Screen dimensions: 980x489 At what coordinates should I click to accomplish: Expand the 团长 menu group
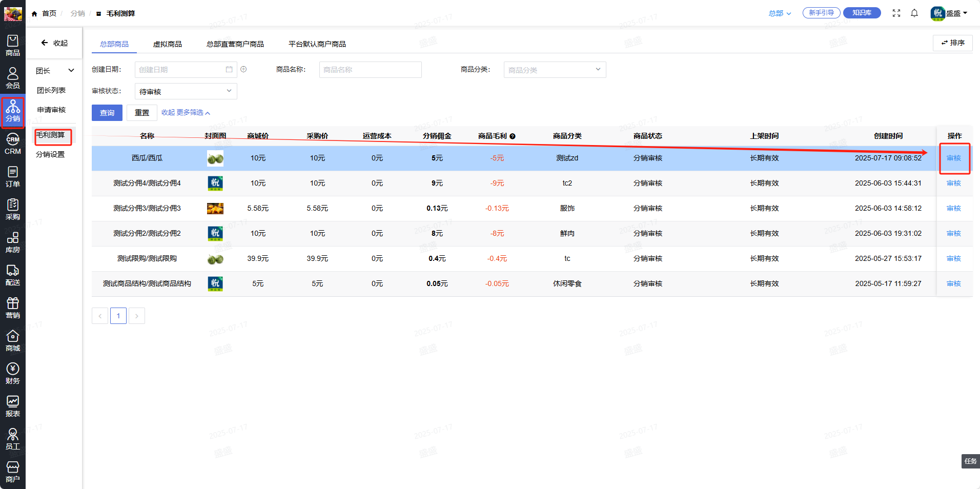click(x=54, y=71)
